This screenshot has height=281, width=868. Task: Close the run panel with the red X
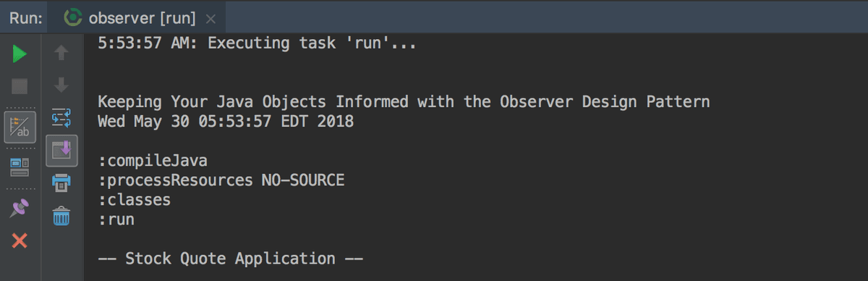click(20, 240)
